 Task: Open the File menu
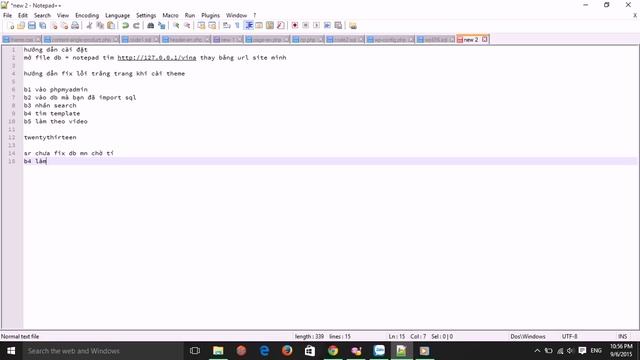(7, 16)
